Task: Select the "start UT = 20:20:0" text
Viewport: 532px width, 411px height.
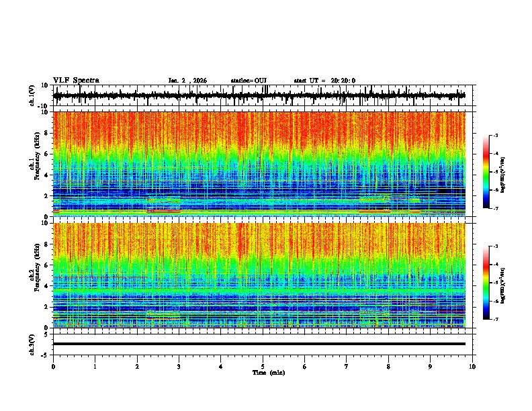Action: 324,81
